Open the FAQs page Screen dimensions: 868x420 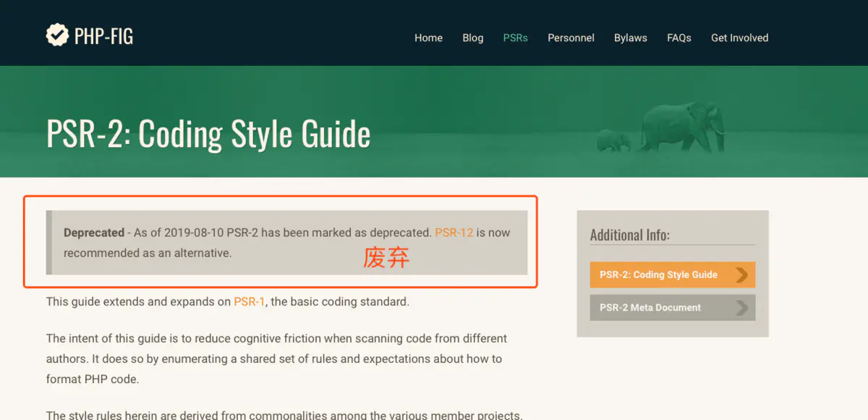pos(679,38)
